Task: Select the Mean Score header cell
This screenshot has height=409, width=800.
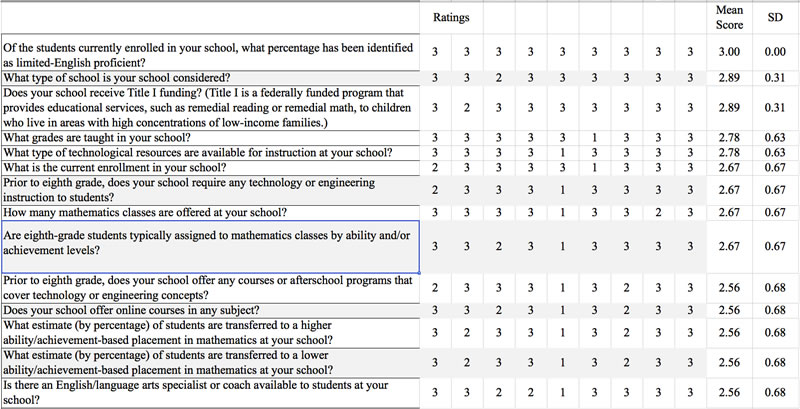Action: (729, 18)
